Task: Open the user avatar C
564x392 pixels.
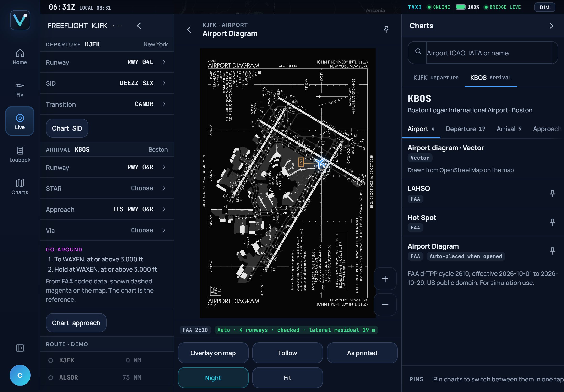Action: click(20, 375)
